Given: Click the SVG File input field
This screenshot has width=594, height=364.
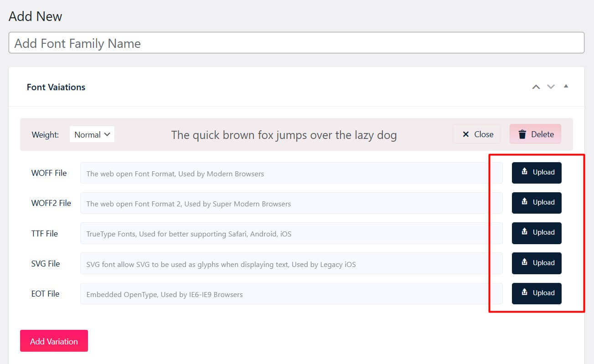Looking at the screenshot, I should click(x=291, y=263).
